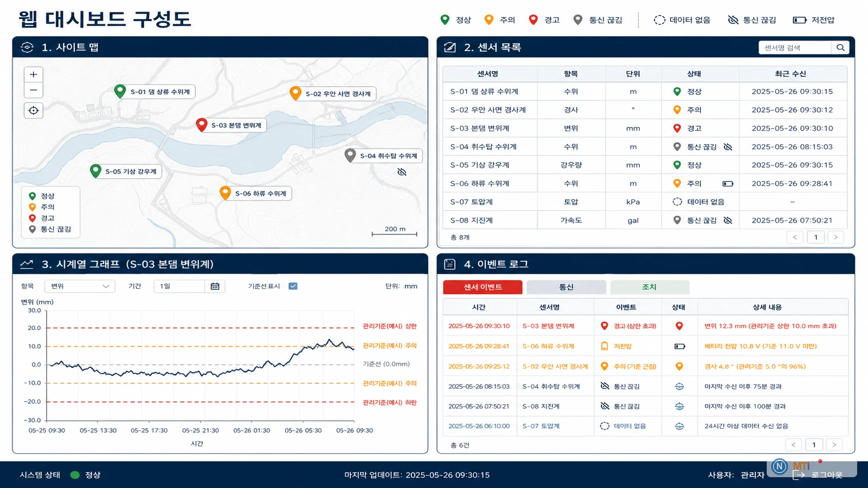This screenshot has width=868, height=488.
Task: Click 변위 12.3 mm event detail text
Action: point(770,326)
